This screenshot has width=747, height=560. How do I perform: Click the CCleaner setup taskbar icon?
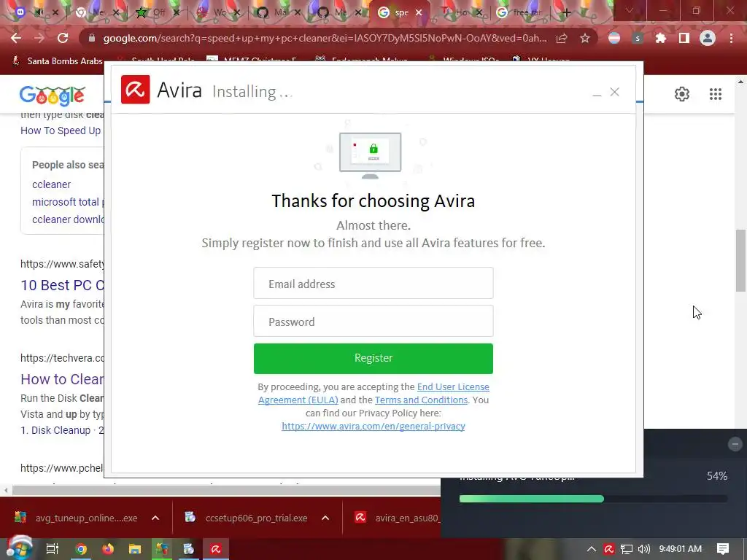point(189,549)
